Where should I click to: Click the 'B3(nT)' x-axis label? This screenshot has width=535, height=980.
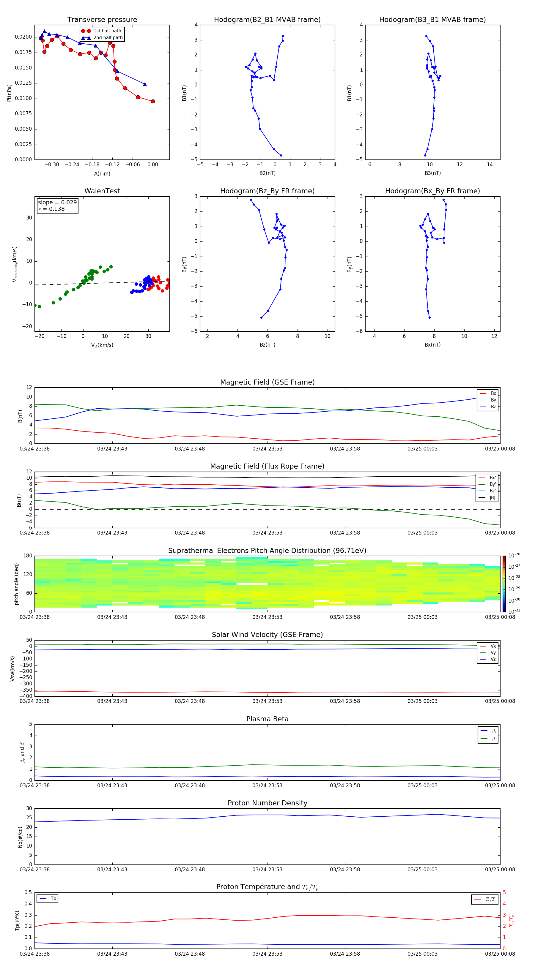(432, 173)
